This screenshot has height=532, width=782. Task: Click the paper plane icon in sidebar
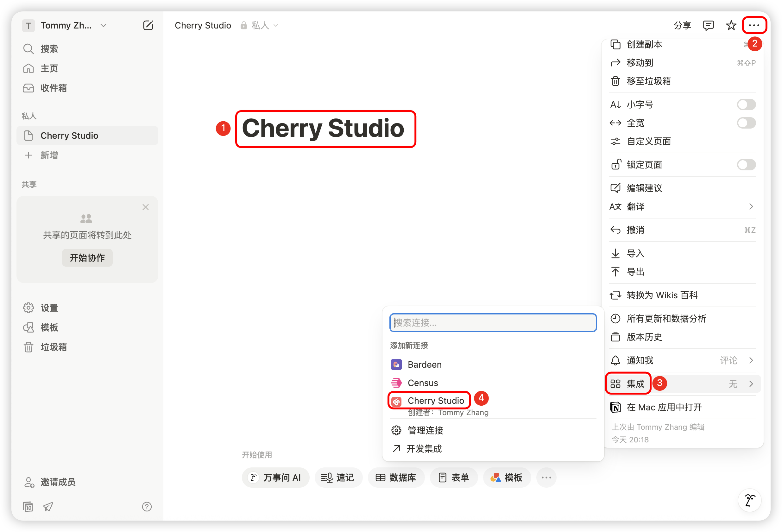tap(48, 506)
